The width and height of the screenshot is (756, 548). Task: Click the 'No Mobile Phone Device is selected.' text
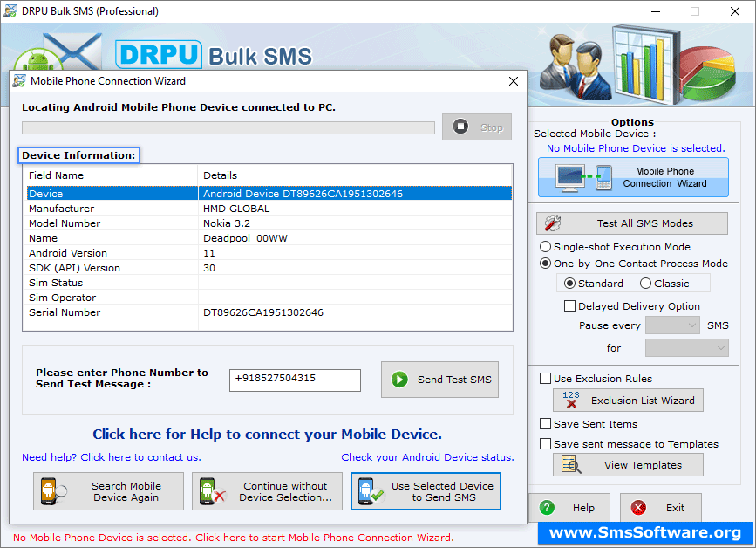636,148
